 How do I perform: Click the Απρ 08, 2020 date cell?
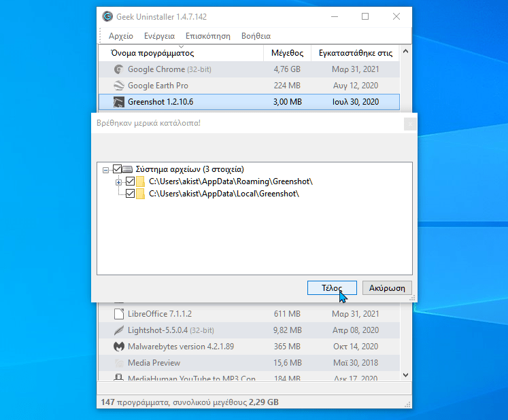356,330
